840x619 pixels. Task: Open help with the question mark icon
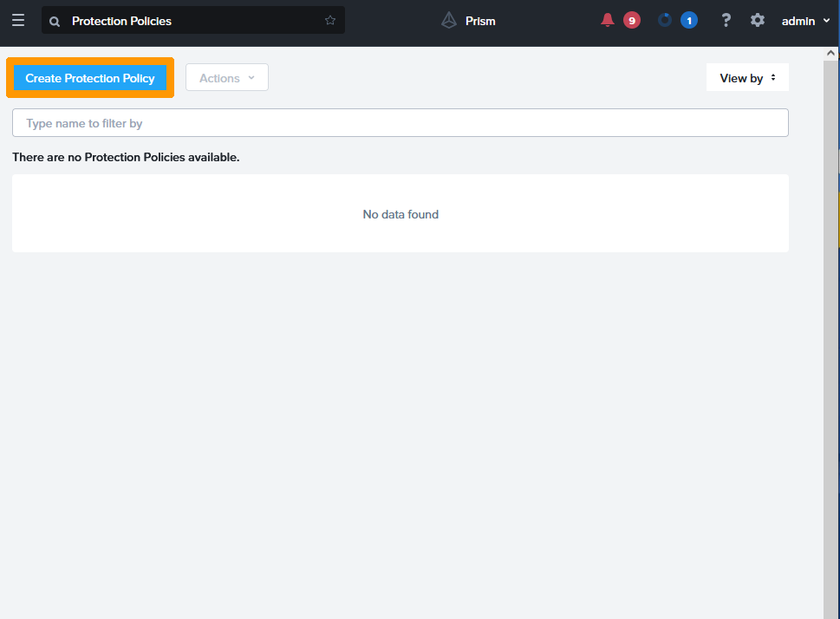point(726,21)
